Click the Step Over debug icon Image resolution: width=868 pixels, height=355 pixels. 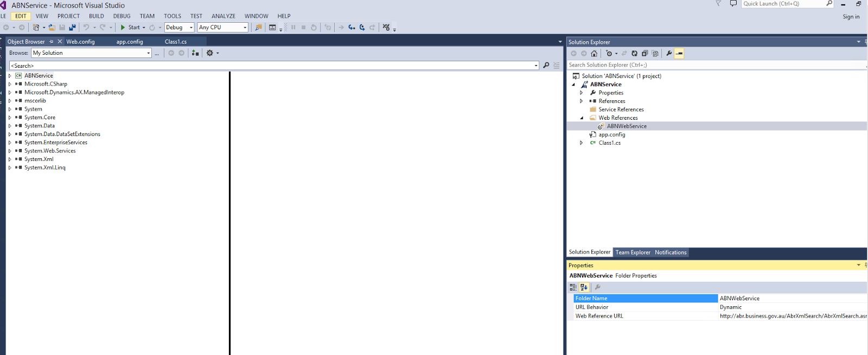coord(362,27)
